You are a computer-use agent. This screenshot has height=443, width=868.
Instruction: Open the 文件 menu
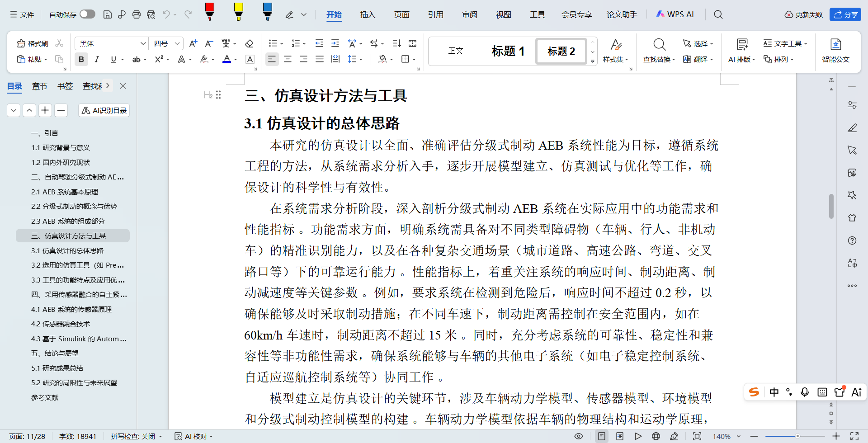(22, 14)
